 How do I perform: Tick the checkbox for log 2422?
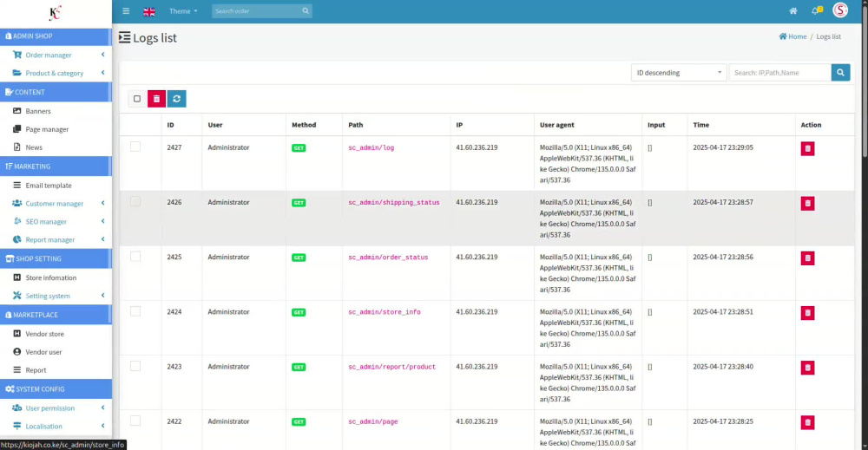tap(135, 421)
